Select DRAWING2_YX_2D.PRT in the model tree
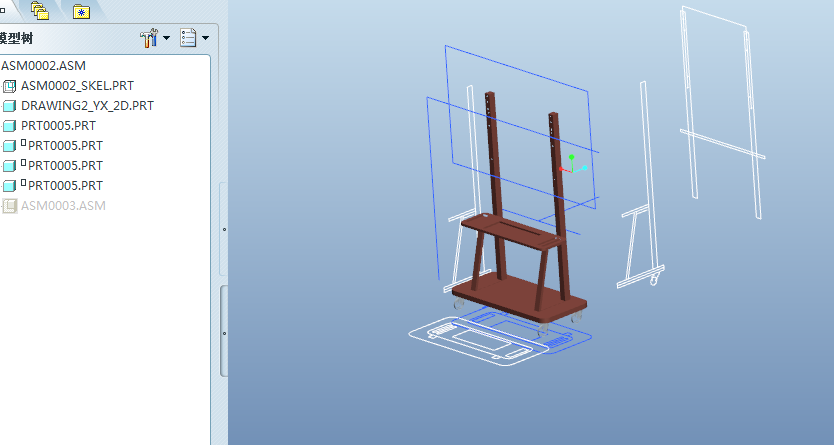This screenshot has height=445, width=834. [x=87, y=106]
